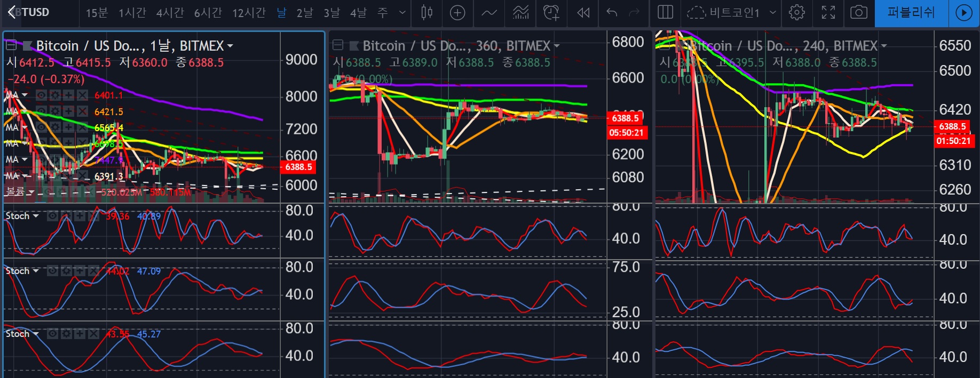Click the blue 퍼블리쉬 publish button

point(911,13)
